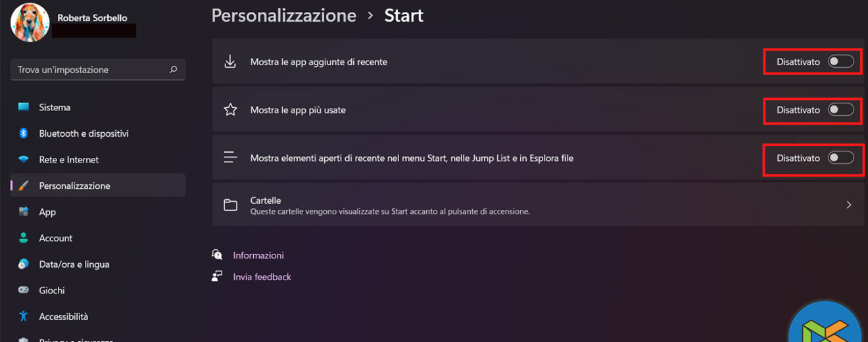Turn on recently opened items toggle

840,158
